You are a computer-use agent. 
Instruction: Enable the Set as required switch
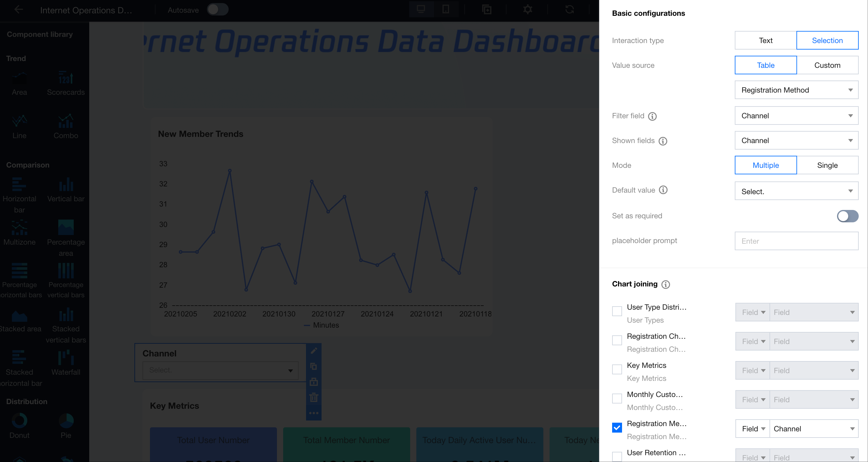[x=847, y=216]
